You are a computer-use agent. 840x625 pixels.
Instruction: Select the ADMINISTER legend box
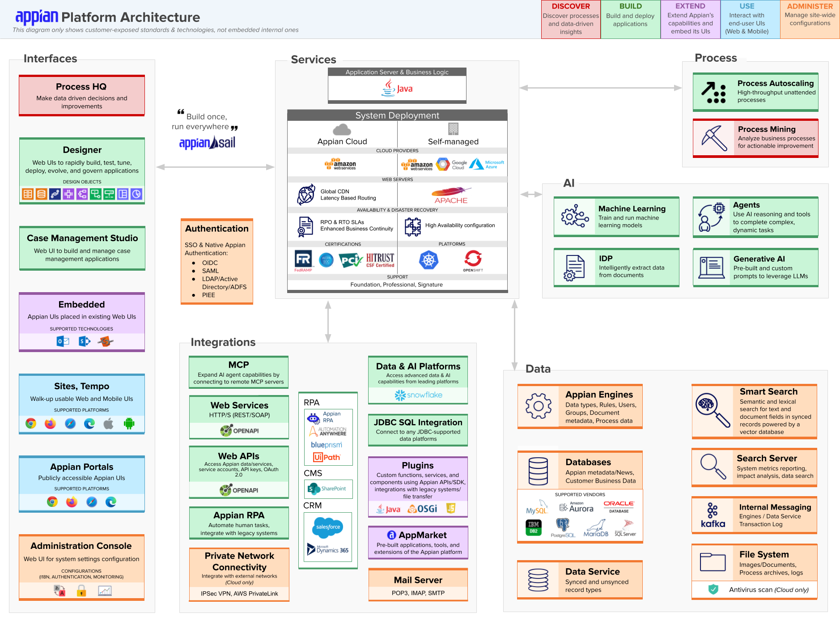point(810,19)
